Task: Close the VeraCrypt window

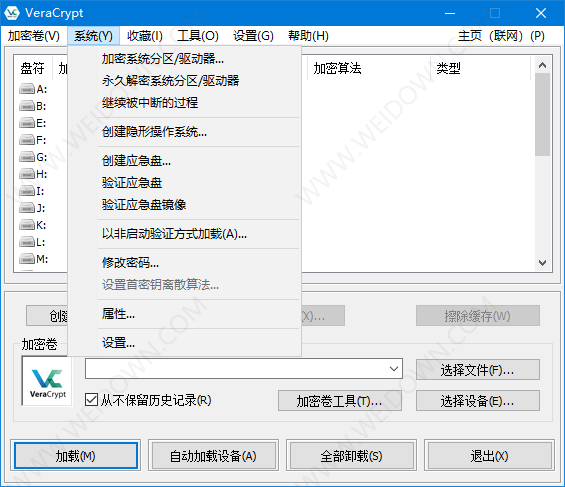Action: (541, 13)
